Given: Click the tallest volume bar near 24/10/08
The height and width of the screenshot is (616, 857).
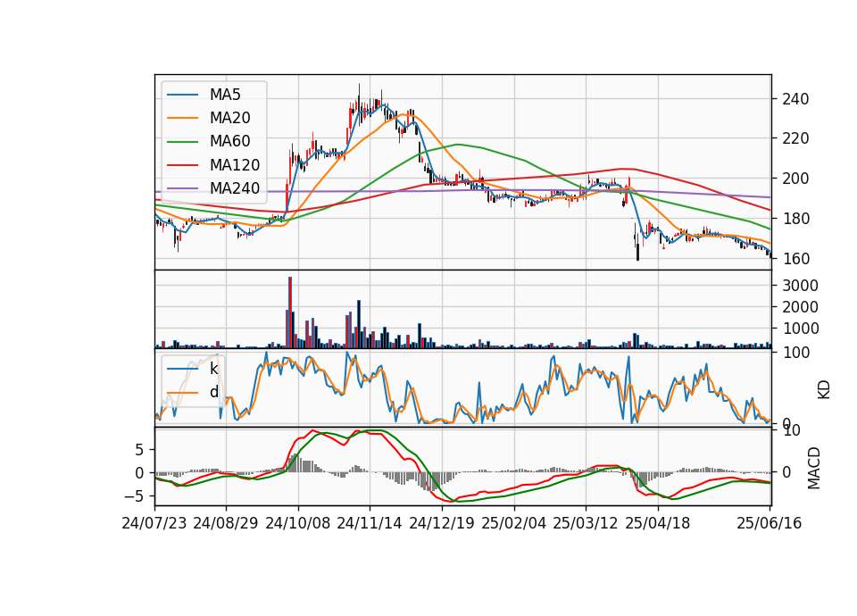Looking at the screenshot, I should [x=290, y=312].
